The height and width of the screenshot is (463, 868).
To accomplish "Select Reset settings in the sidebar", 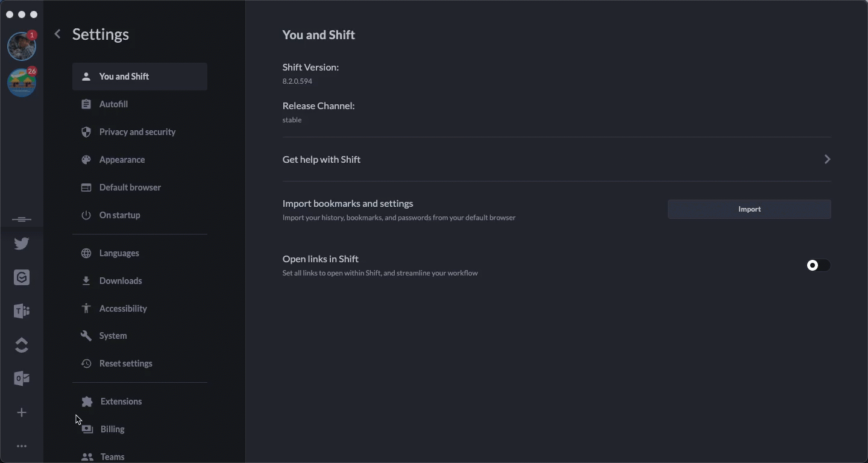I will (125, 364).
